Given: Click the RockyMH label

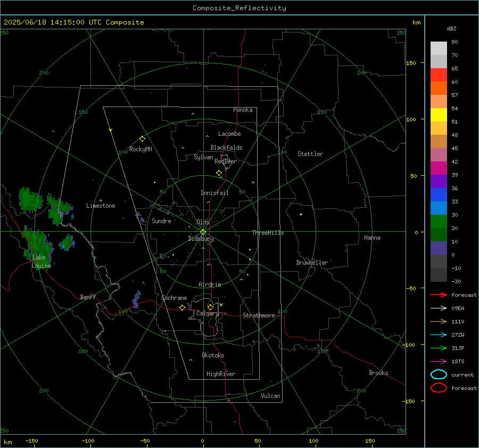Looking at the screenshot, I should point(141,149).
